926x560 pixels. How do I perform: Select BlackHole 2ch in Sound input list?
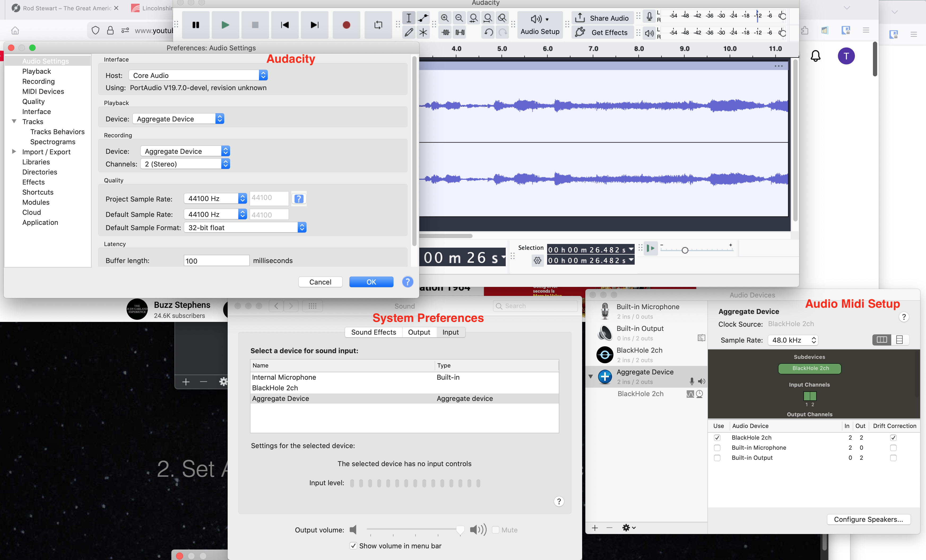(404, 388)
